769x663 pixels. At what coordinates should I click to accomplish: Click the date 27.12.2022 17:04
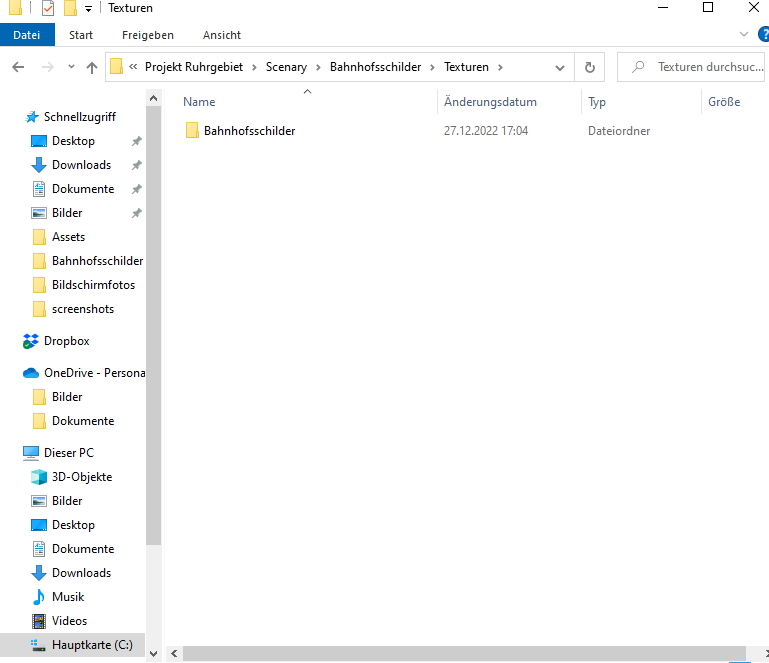486,131
